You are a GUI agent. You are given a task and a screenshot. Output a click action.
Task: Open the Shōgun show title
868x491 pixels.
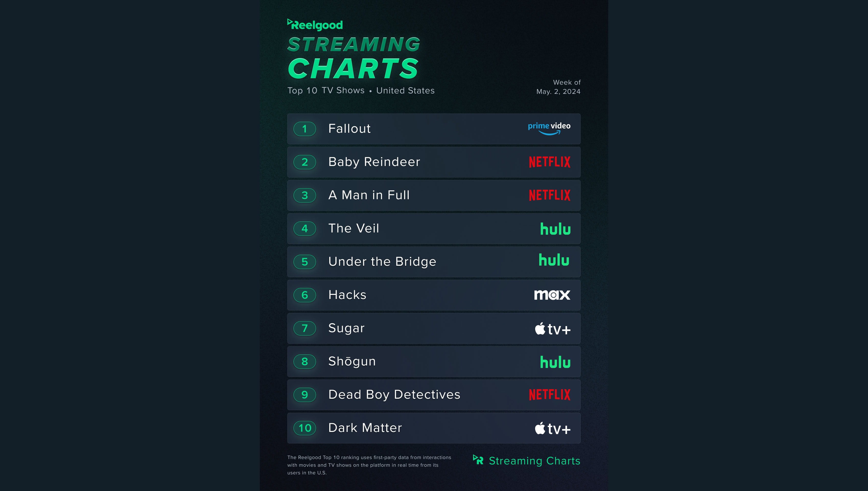(x=352, y=361)
